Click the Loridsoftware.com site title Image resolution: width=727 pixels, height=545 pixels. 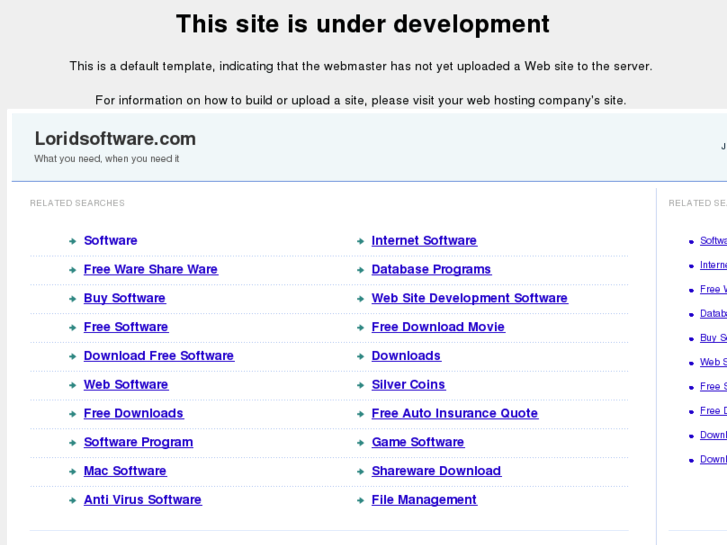[115, 139]
